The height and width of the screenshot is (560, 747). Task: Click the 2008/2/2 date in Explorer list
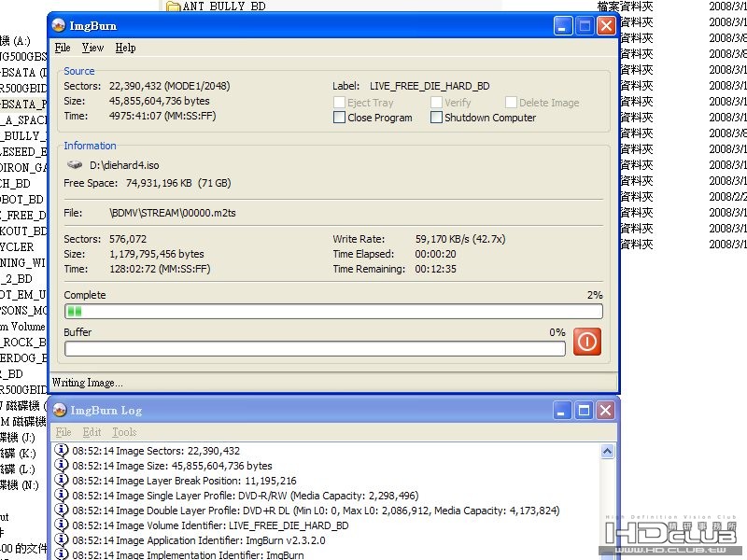727,197
